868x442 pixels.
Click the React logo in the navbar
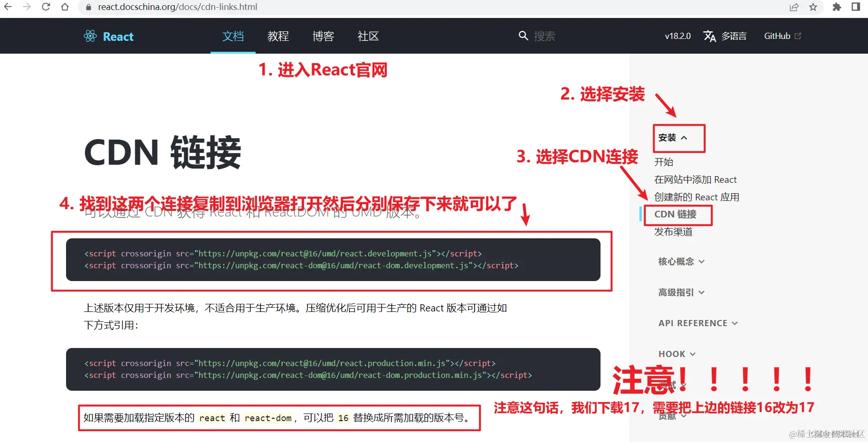coord(90,36)
